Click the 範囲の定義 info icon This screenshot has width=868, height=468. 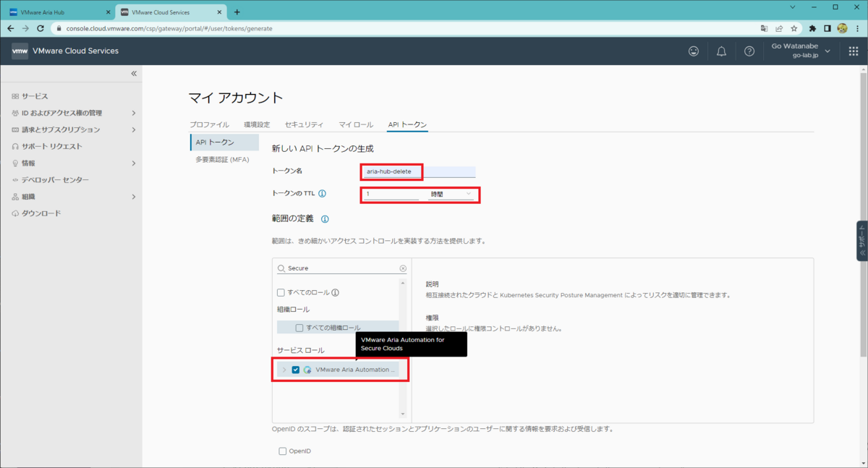(325, 218)
